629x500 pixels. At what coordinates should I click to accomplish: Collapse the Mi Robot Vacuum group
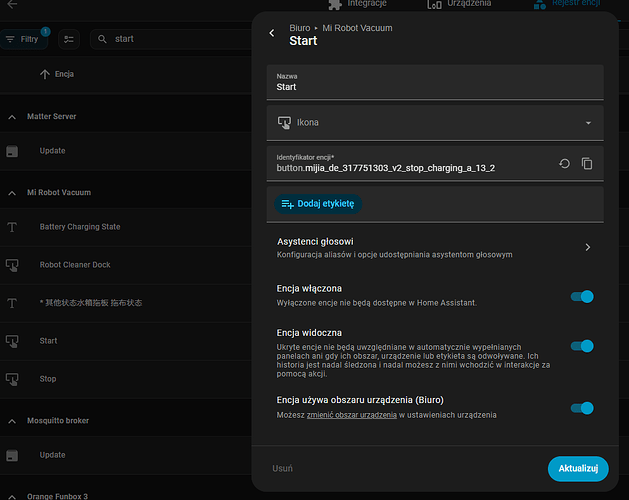[14, 192]
